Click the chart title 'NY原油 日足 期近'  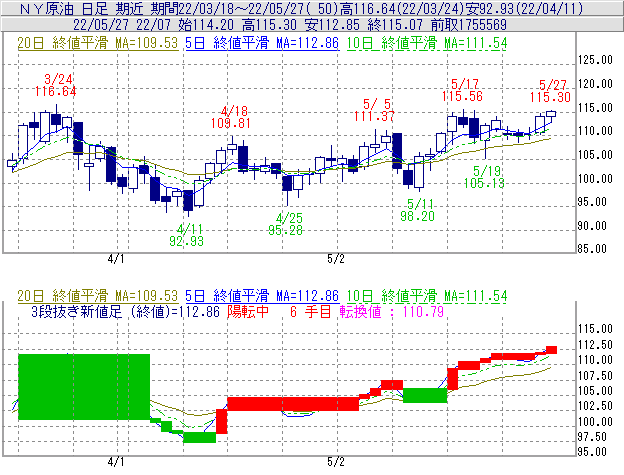click(82, 8)
